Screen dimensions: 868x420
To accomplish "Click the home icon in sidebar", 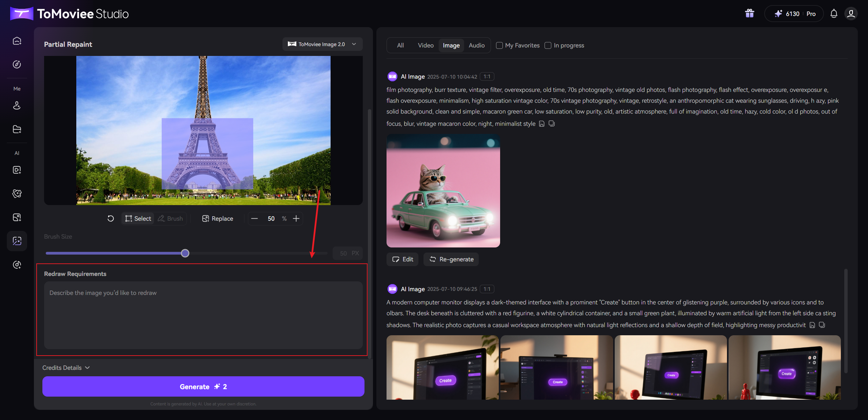I will (17, 41).
